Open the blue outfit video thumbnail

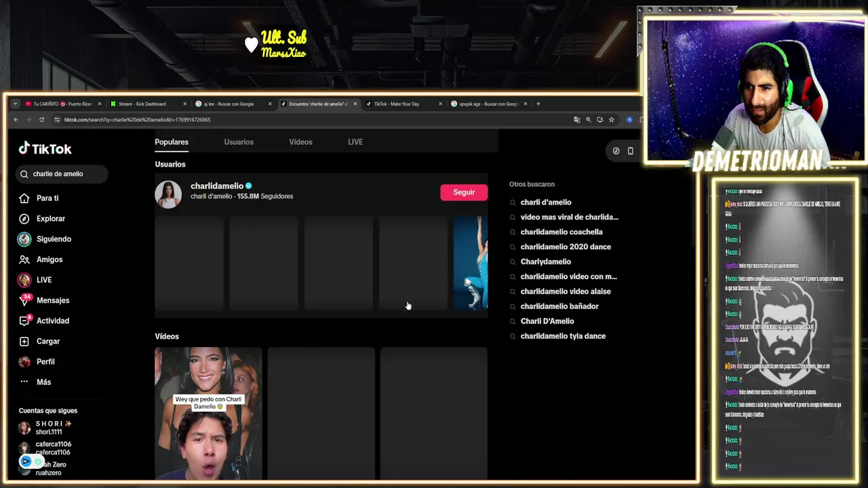pos(471,263)
